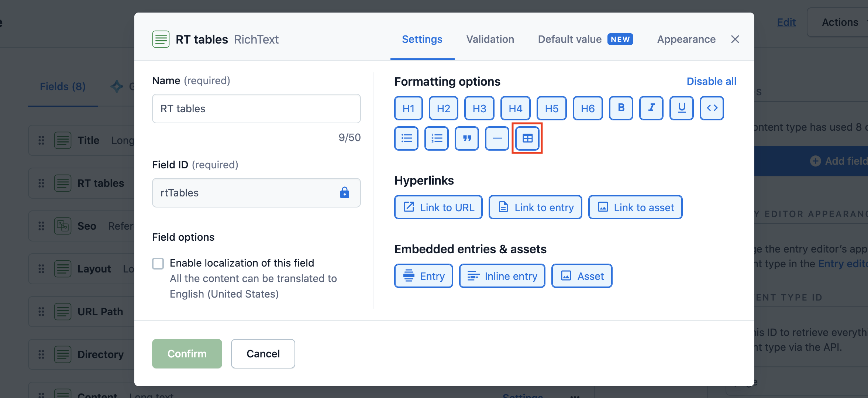Click rich text icon of RT tables row

click(63, 183)
